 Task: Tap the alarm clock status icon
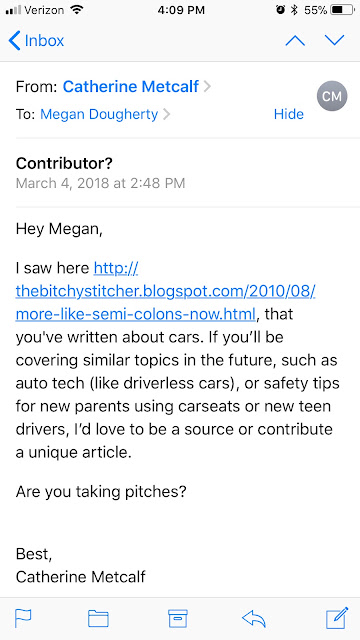pos(281,10)
